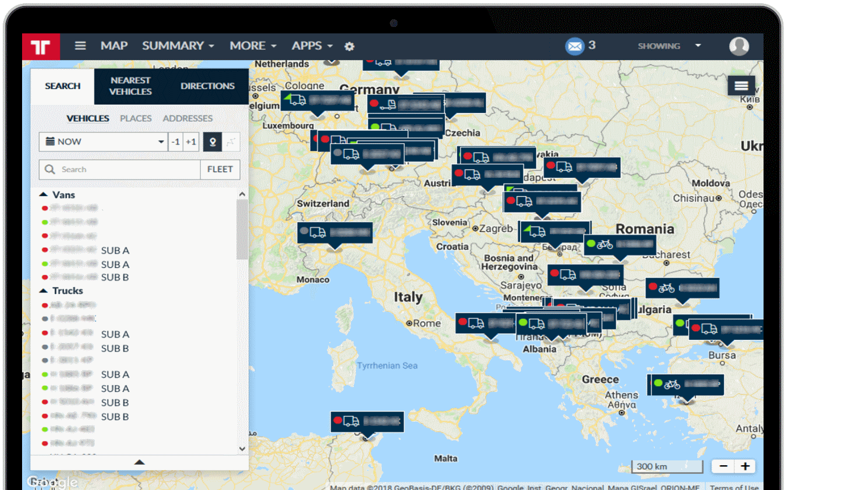Zoom out the map with minus

point(723,466)
